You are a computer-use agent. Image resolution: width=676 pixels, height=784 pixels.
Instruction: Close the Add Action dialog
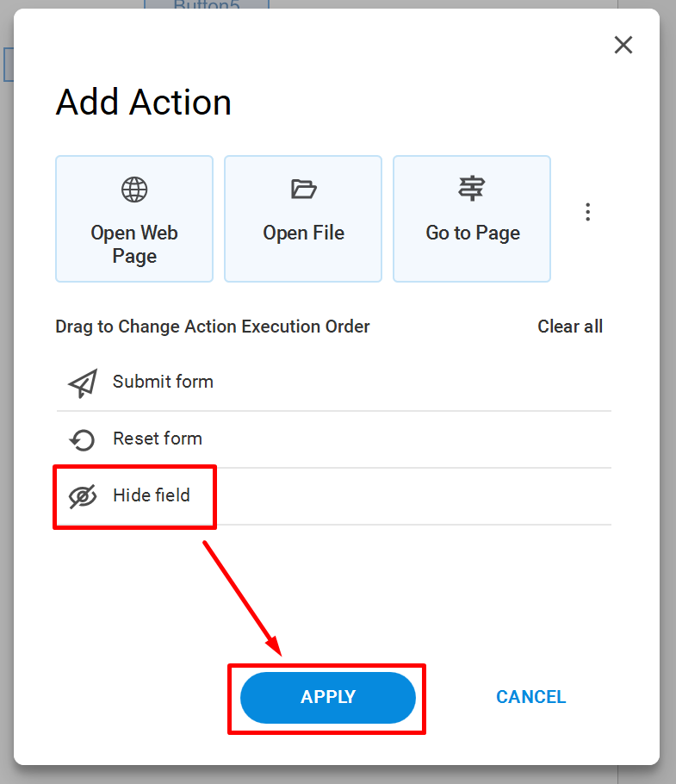pyautogui.click(x=623, y=45)
